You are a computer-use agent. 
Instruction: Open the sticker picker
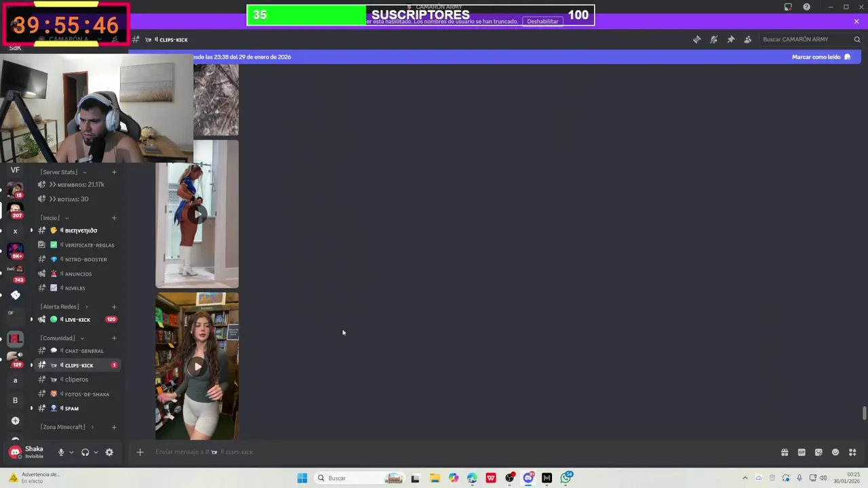(x=818, y=452)
